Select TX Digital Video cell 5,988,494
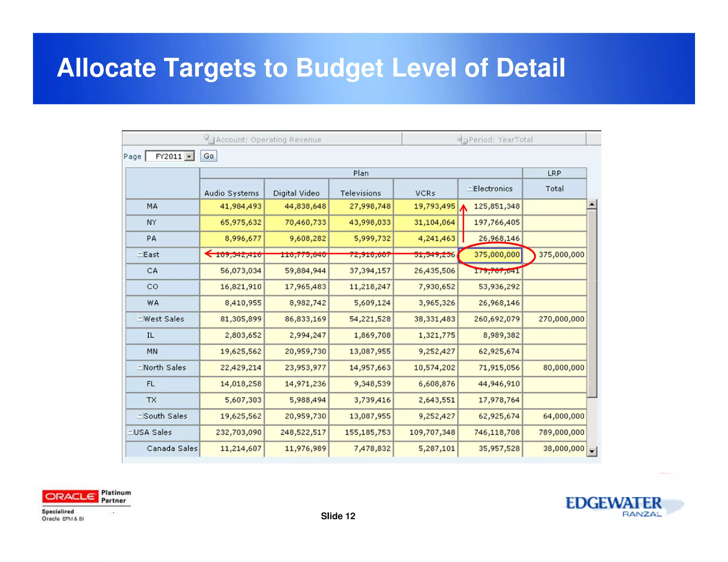 (x=297, y=400)
